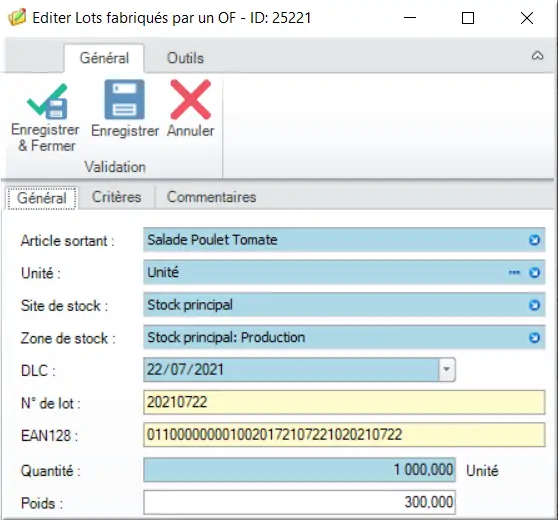Image resolution: width=558 pixels, height=520 pixels.
Task: Click the Enregistrer floppy disk icon
Action: click(x=125, y=100)
